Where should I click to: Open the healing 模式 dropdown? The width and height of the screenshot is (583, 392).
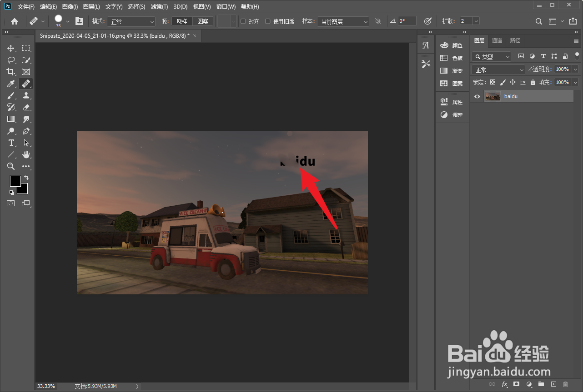(x=131, y=21)
